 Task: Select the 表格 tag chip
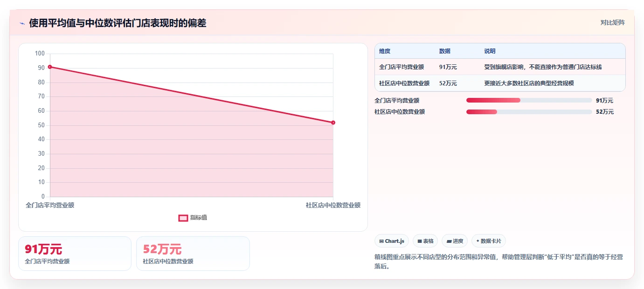pyautogui.click(x=425, y=241)
